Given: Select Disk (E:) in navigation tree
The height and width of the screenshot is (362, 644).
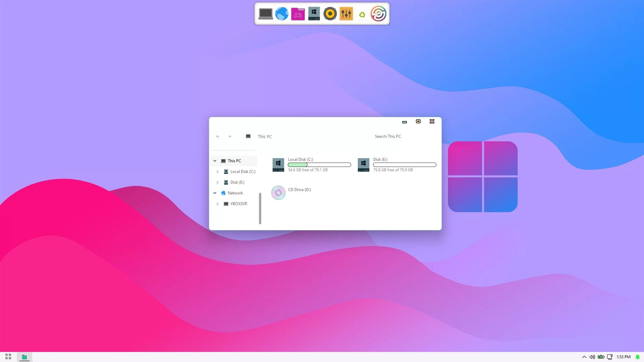Looking at the screenshot, I should pyautogui.click(x=237, y=182).
